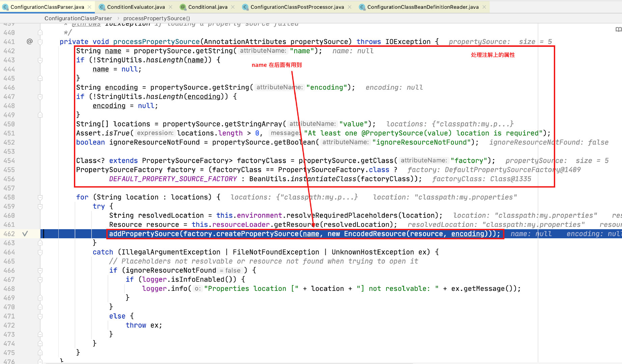The width and height of the screenshot is (622, 364).
Task: Open the reader mode book icon
Action: 618,30
